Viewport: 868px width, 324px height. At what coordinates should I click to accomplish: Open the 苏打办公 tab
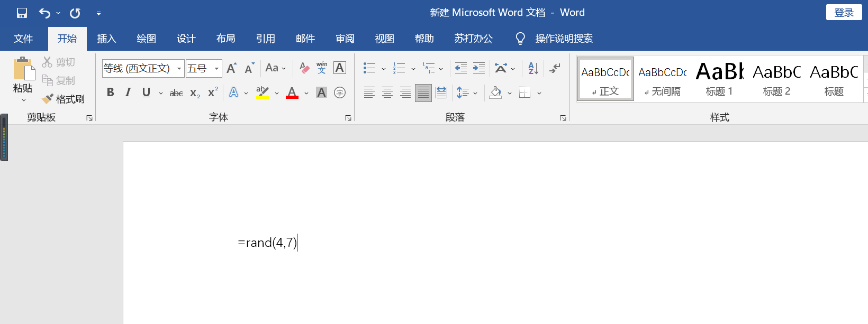pyautogui.click(x=473, y=39)
